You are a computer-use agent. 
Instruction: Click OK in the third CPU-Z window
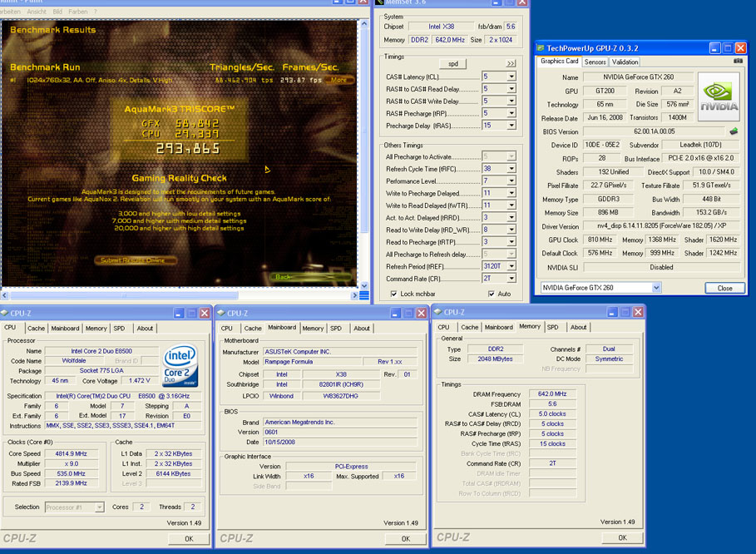tap(622, 537)
